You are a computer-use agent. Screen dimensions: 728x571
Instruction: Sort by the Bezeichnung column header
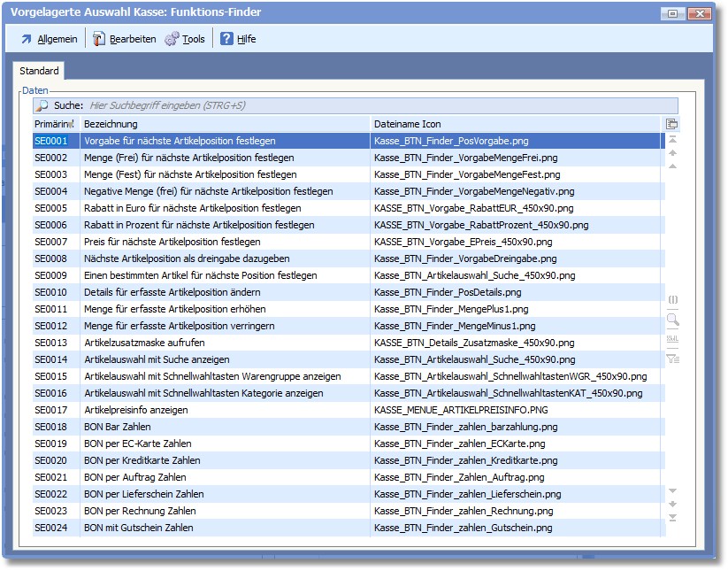(225, 124)
